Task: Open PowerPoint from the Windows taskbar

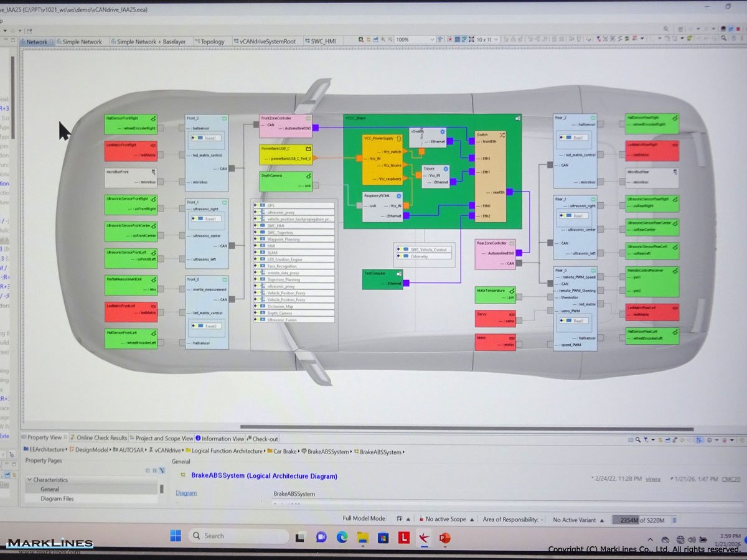Action: tap(444, 537)
